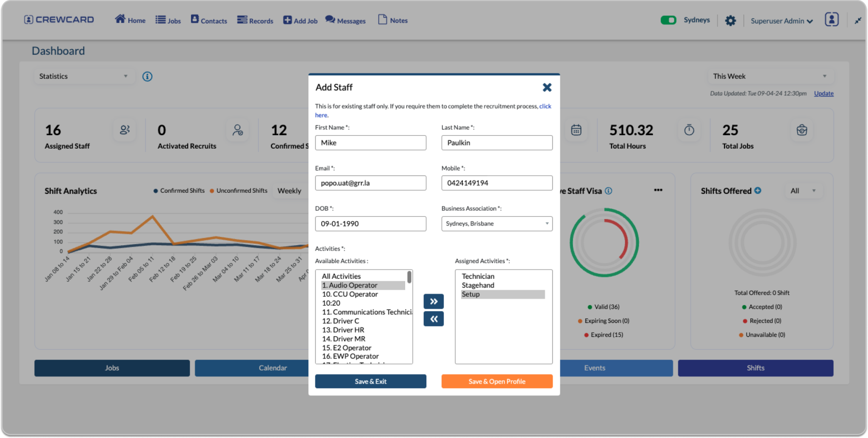Remove assigned activity with left double-arrow

click(x=433, y=319)
